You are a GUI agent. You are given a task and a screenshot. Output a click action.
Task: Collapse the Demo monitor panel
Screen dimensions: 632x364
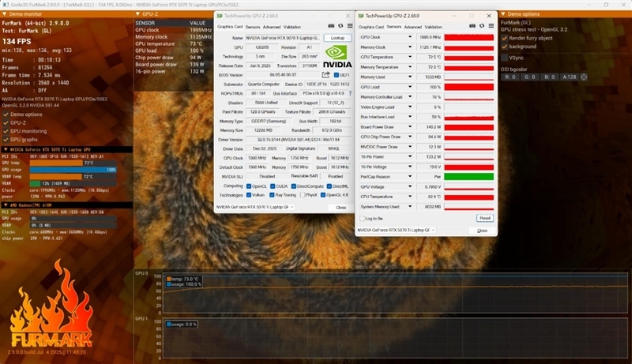[5, 14]
